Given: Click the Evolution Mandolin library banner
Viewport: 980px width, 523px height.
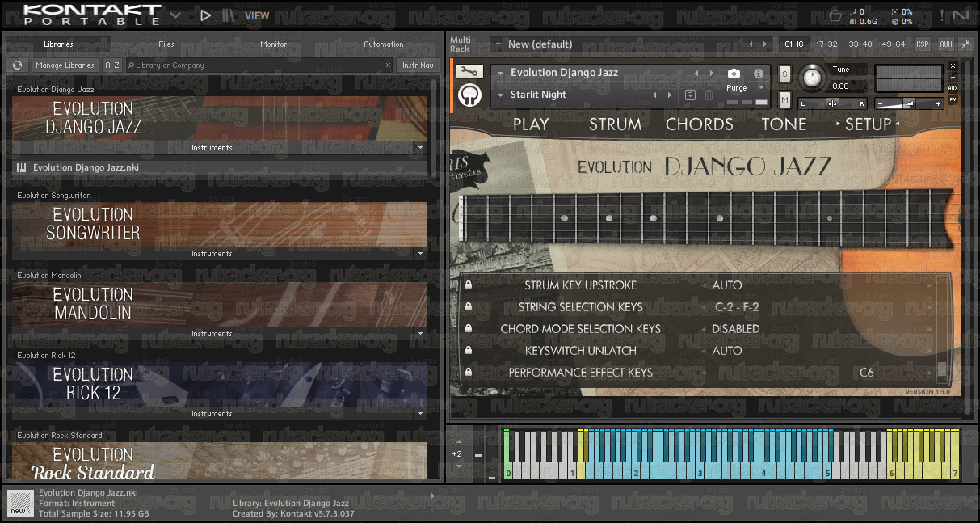Looking at the screenshot, I should (x=220, y=304).
